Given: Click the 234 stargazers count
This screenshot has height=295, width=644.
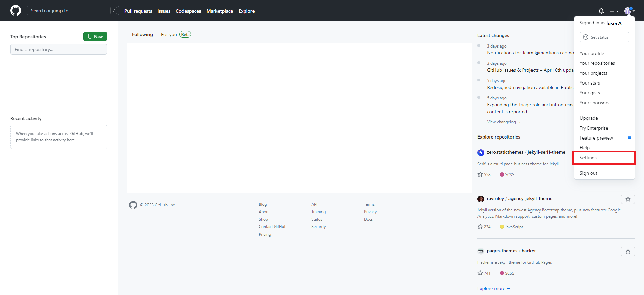Looking at the screenshot, I should click(484, 227).
